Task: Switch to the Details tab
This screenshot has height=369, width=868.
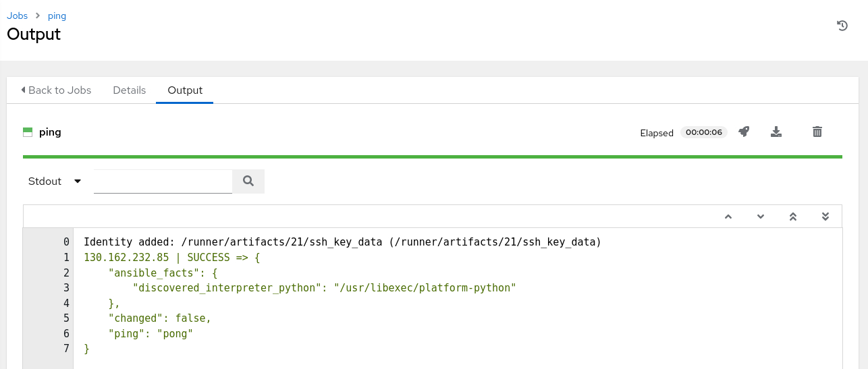Action: [129, 90]
